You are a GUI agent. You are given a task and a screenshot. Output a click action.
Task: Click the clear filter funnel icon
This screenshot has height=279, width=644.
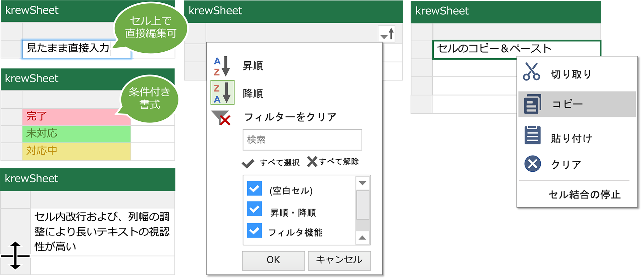[221, 118]
